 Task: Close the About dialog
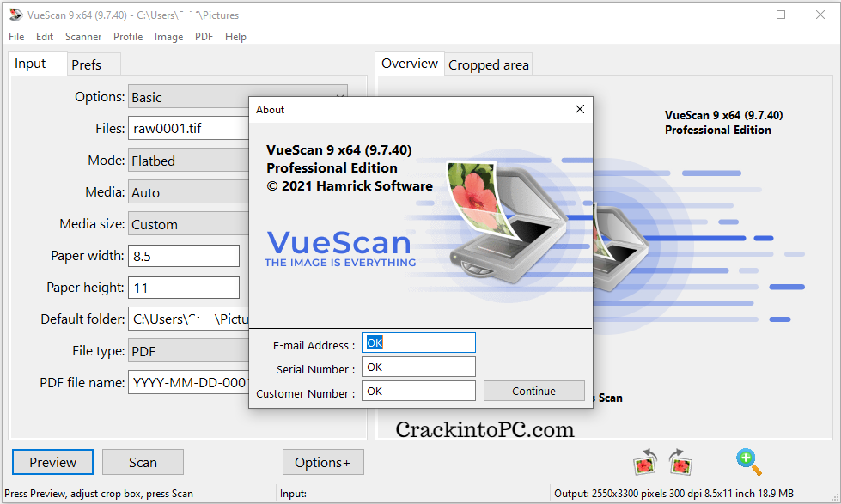[x=580, y=109]
